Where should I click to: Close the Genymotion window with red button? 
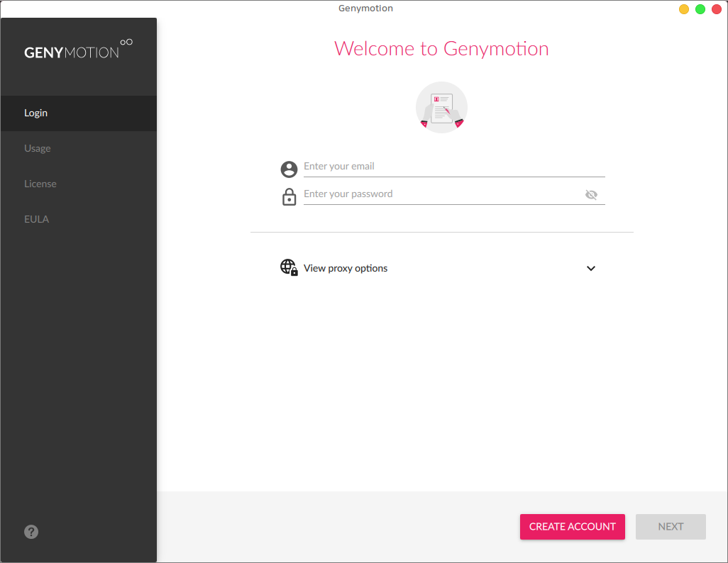tap(716, 9)
